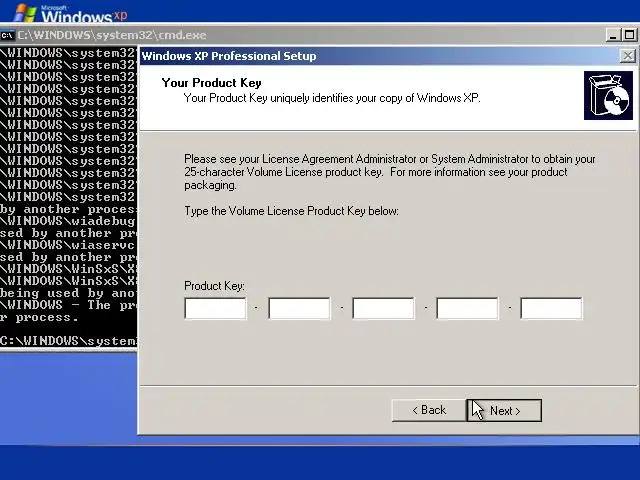
Task: Focus the second Product Key field
Action: tap(299, 308)
